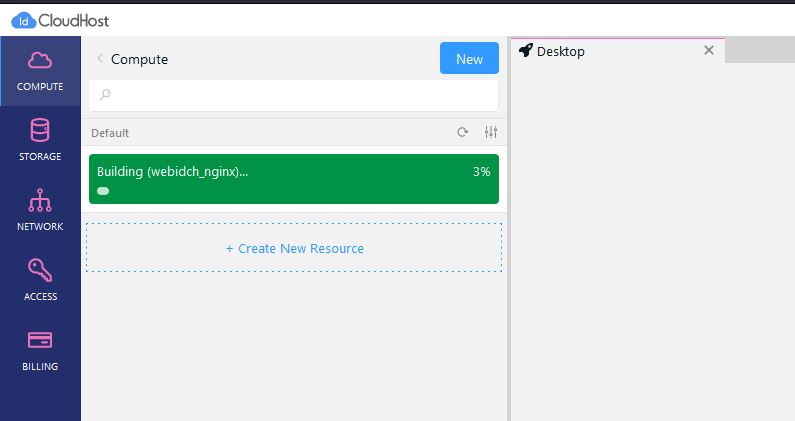The width and height of the screenshot is (795, 421).
Task: Select the Building (webidch_nginx) resource card
Action: pos(294,179)
